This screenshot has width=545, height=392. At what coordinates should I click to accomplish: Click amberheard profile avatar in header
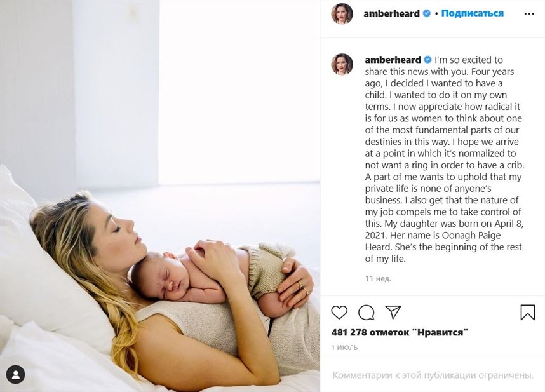pos(342,13)
